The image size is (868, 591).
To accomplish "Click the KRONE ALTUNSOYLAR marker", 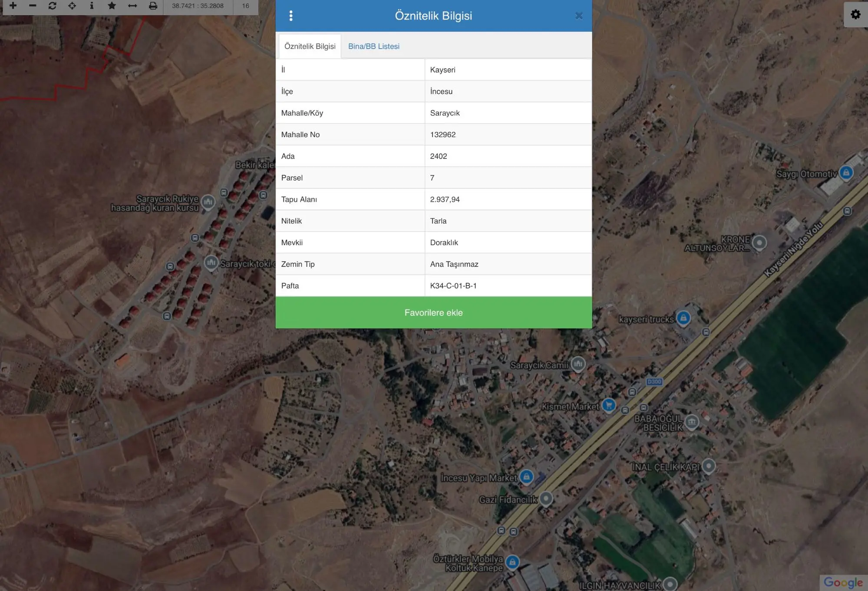I will (x=759, y=243).
